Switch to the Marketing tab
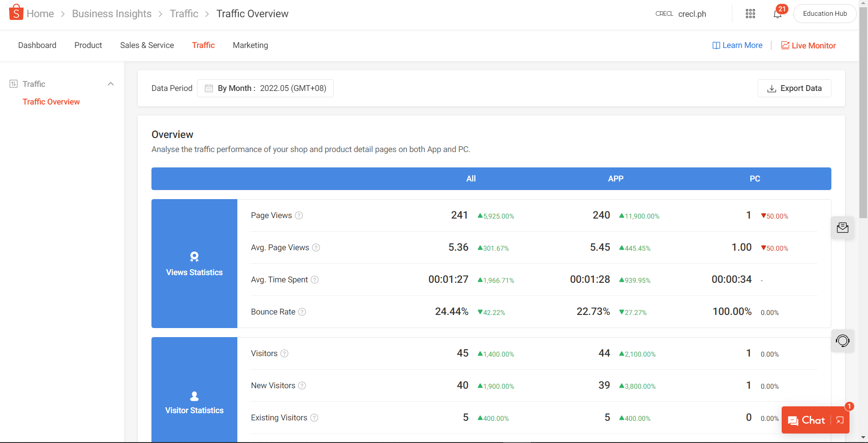 pos(250,45)
